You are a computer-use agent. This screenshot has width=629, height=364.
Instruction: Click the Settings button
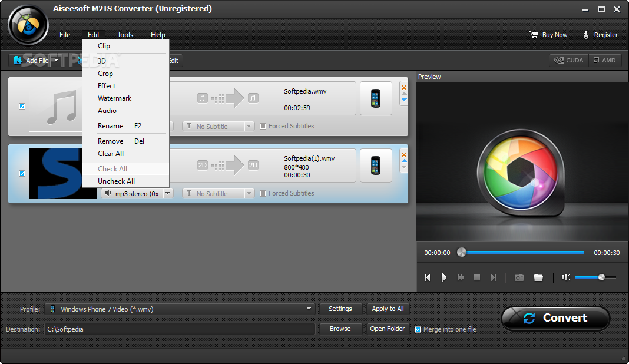coord(340,309)
